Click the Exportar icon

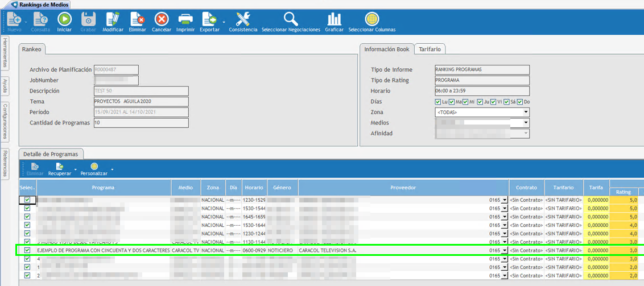(209, 19)
